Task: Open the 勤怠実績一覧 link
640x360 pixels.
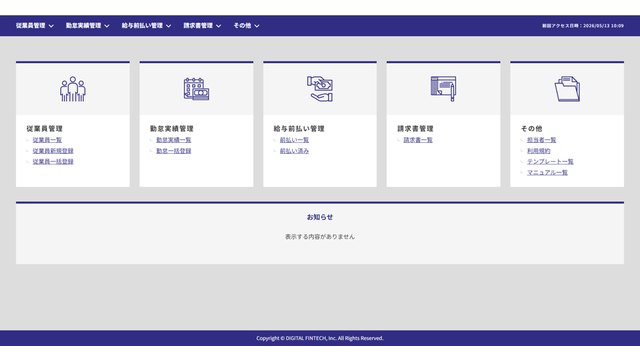Action: click(x=173, y=140)
